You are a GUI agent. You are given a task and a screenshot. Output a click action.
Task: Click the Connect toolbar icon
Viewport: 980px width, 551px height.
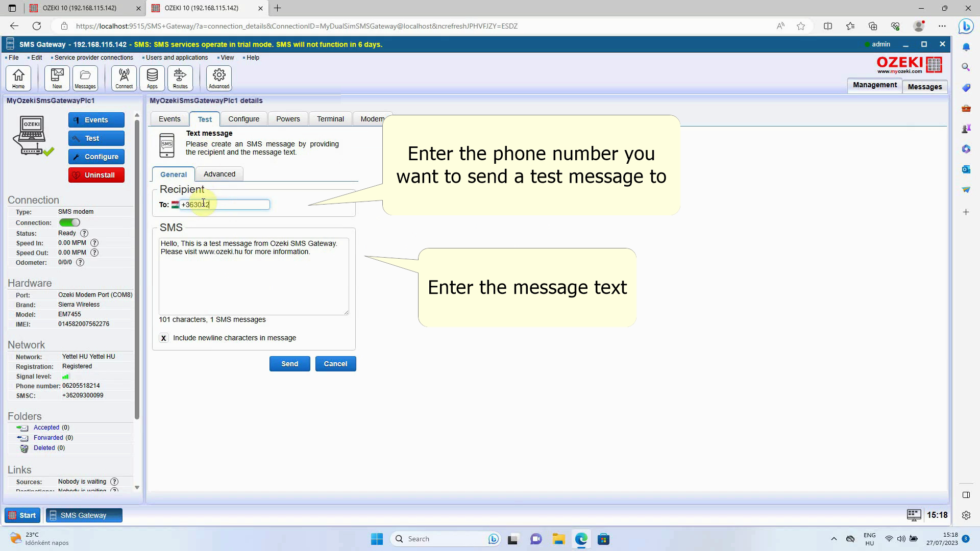pos(124,78)
